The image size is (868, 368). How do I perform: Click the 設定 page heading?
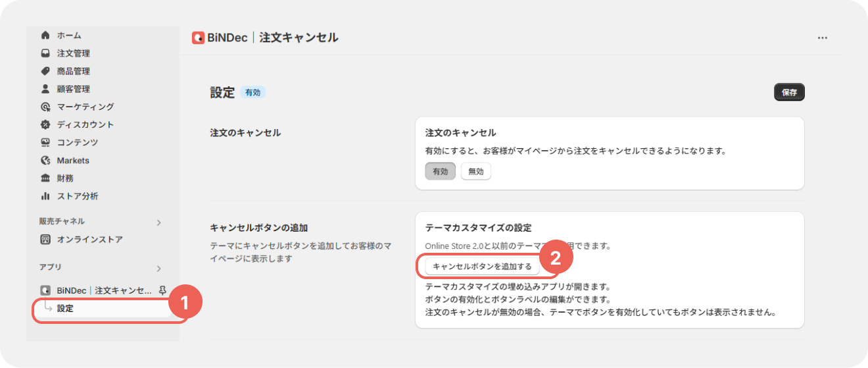point(222,93)
